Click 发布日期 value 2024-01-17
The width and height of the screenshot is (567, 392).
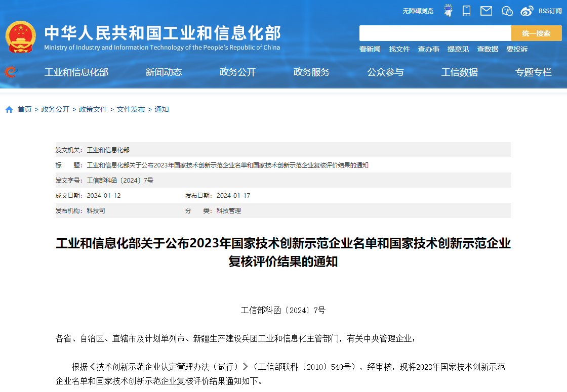pyautogui.click(x=233, y=195)
